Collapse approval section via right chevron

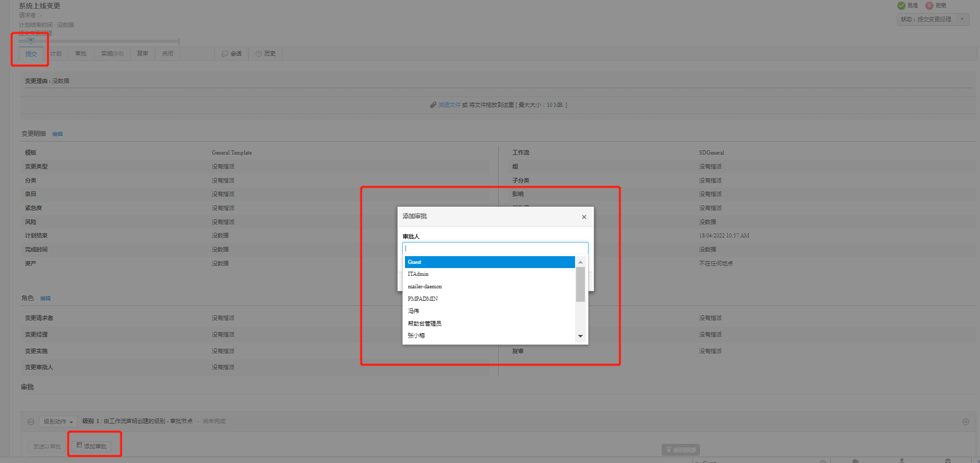(965, 422)
